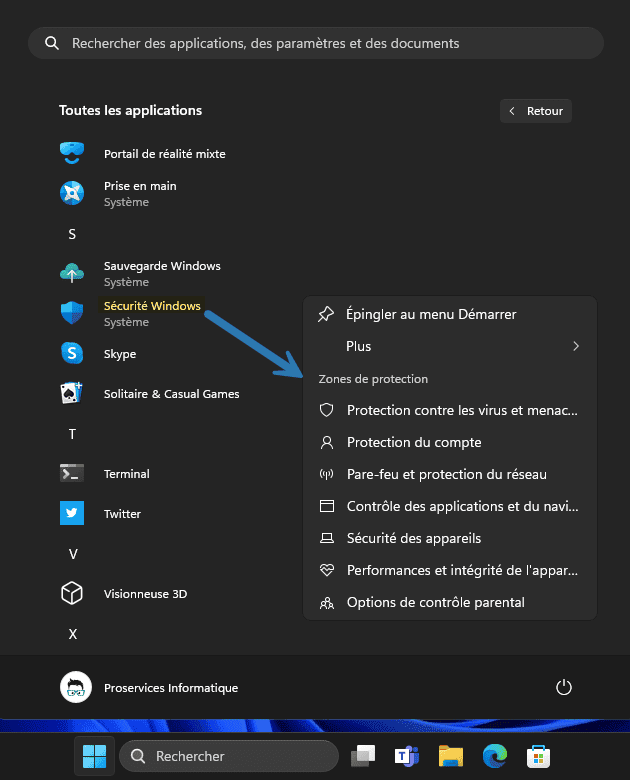Click the antenna icon for Pare-feu

[x=326, y=474]
